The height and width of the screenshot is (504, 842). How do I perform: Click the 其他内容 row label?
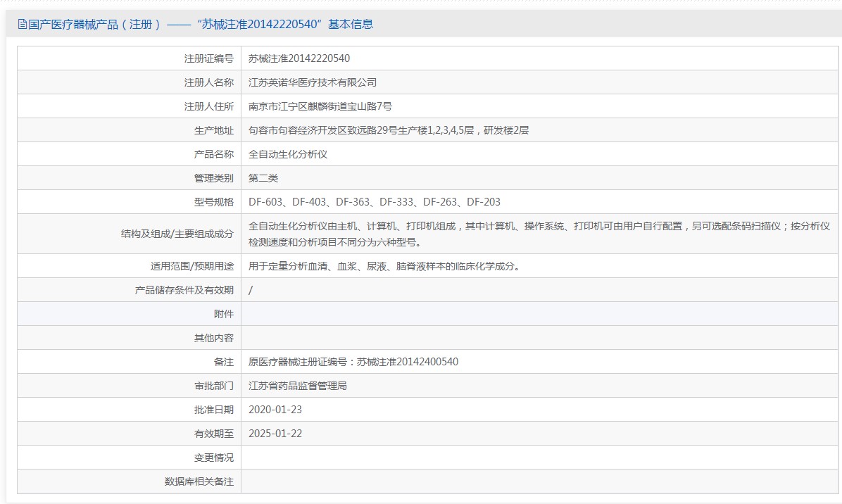213,338
